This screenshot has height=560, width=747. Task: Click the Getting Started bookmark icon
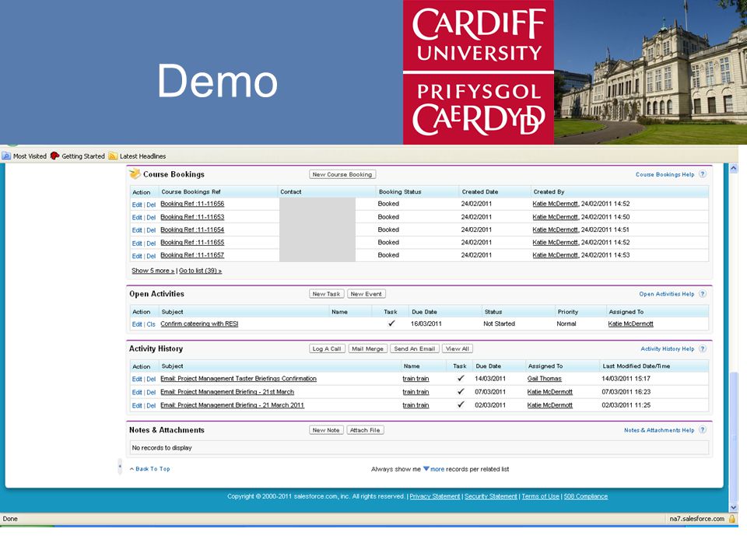tap(54, 156)
